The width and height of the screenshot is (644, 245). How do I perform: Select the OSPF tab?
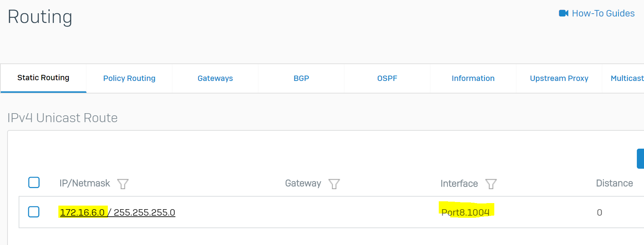coord(387,78)
